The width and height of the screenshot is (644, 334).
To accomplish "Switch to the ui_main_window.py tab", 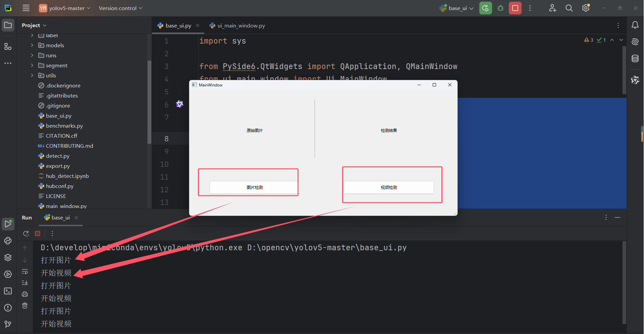I will point(240,25).
